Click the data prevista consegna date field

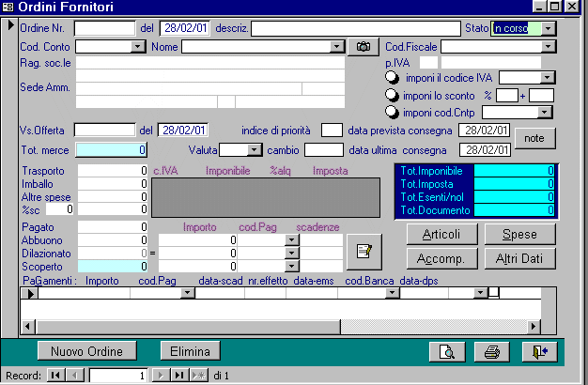pyautogui.click(x=484, y=131)
